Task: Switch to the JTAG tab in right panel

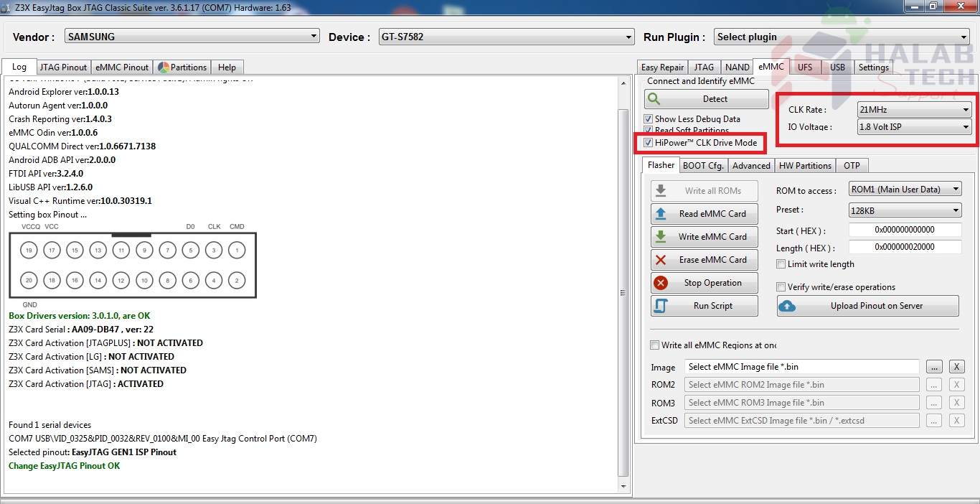Action: pyautogui.click(x=703, y=67)
